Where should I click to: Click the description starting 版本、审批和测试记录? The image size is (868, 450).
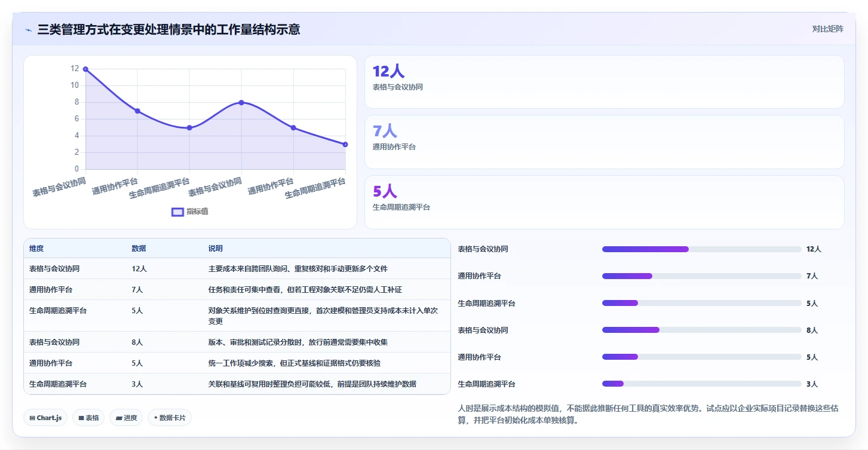298,342
